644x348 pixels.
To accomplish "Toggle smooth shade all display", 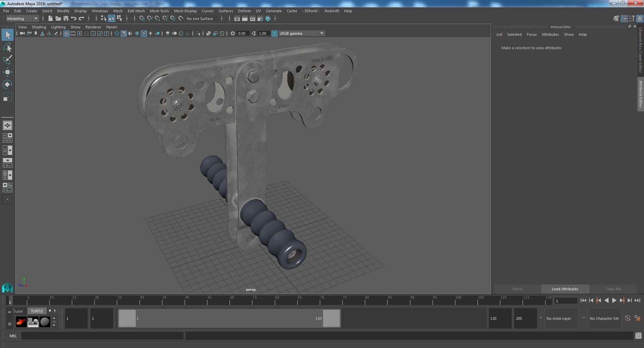I will tap(124, 34).
